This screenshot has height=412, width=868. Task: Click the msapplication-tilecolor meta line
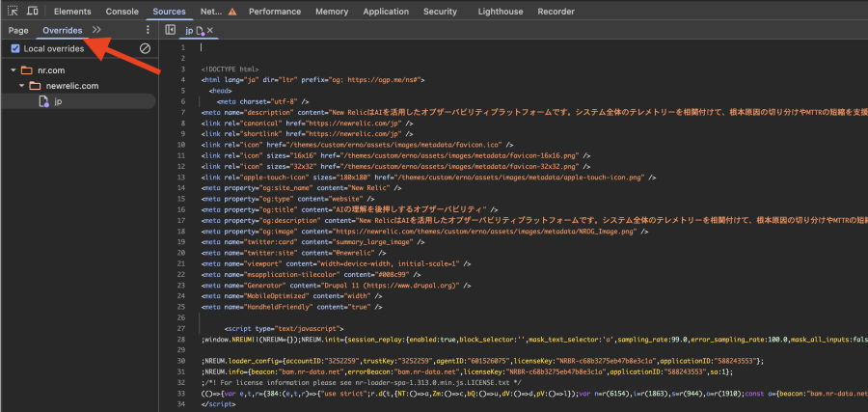click(312, 274)
